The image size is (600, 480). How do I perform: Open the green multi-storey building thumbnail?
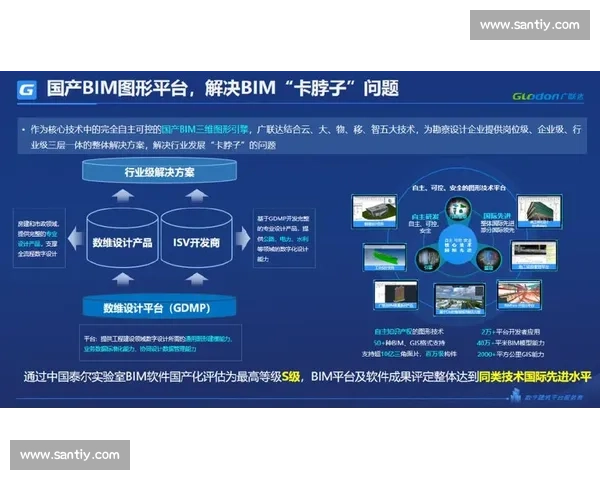pos(540,211)
